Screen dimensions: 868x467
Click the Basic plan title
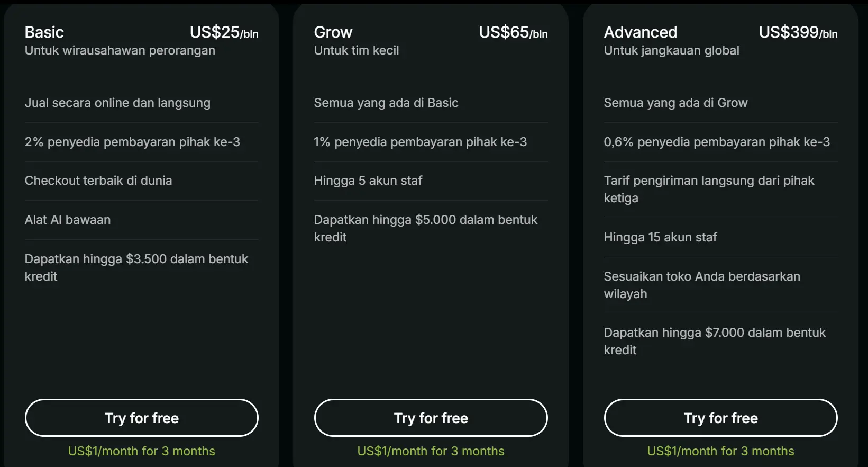click(44, 32)
